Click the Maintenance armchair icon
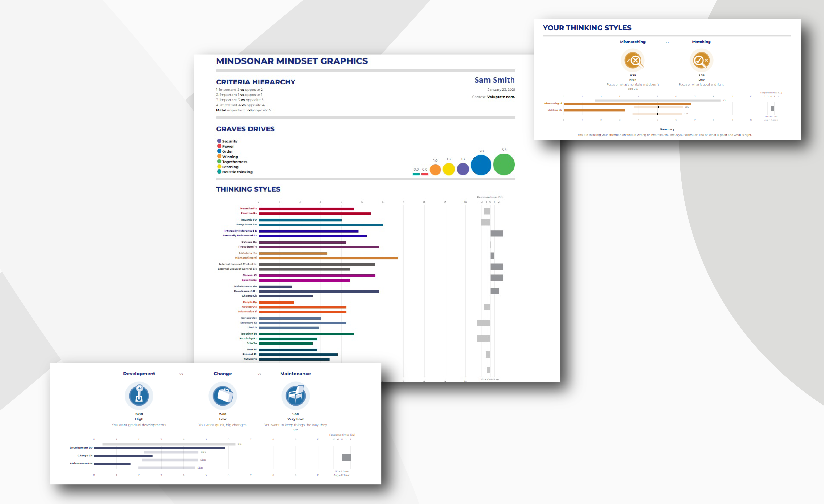The image size is (824, 504). [296, 396]
